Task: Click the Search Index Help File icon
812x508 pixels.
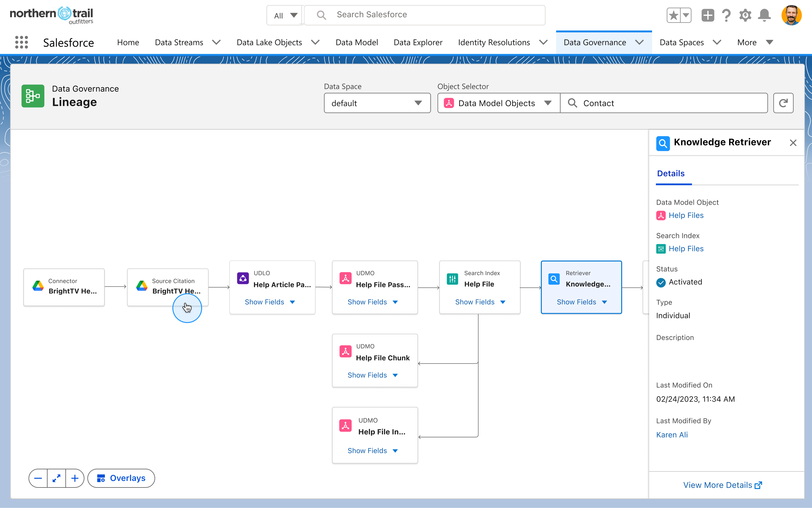Action: coord(452,278)
